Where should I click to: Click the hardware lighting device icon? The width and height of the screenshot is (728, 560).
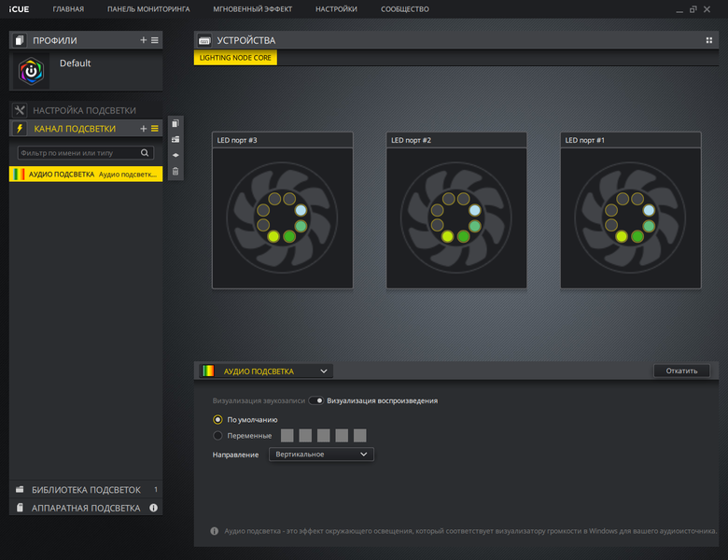[20, 508]
